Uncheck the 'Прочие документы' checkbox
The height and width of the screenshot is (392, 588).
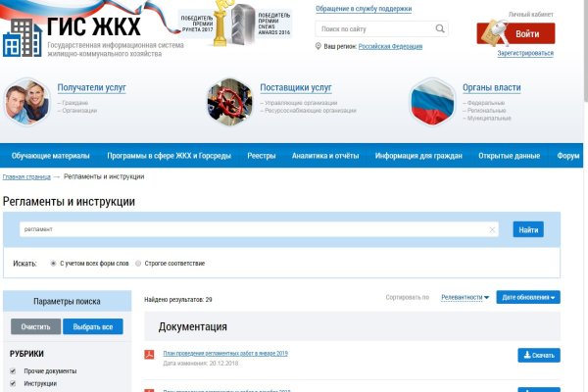pos(12,370)
